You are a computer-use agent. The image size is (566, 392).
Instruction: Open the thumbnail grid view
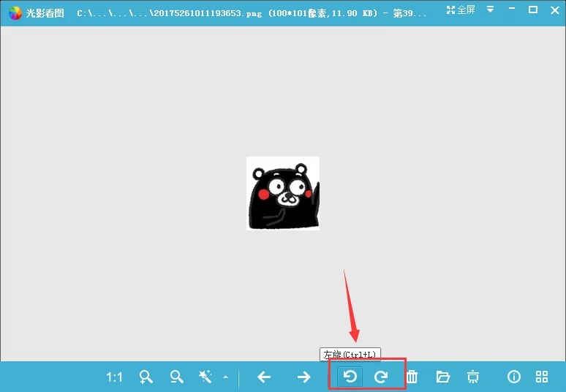coord(542,377)
